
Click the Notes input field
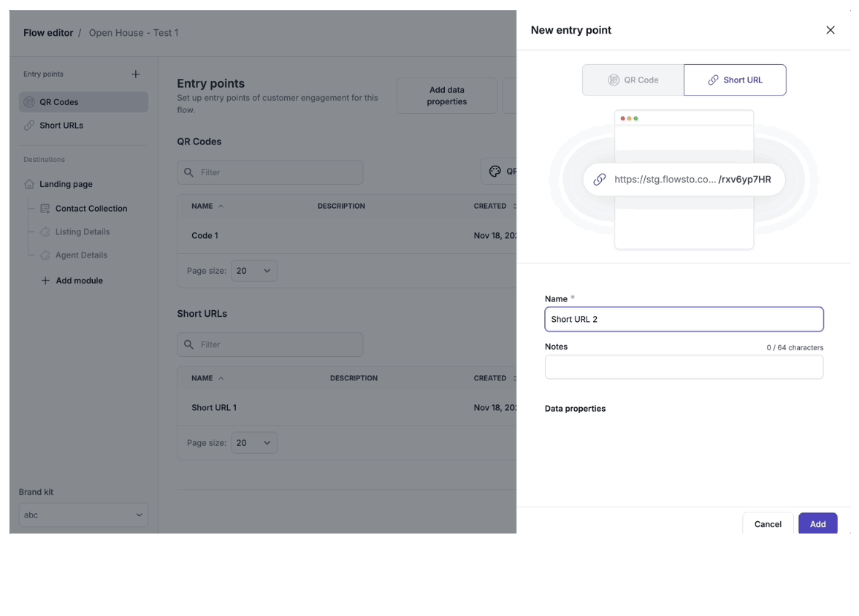[x=684, y=367]
